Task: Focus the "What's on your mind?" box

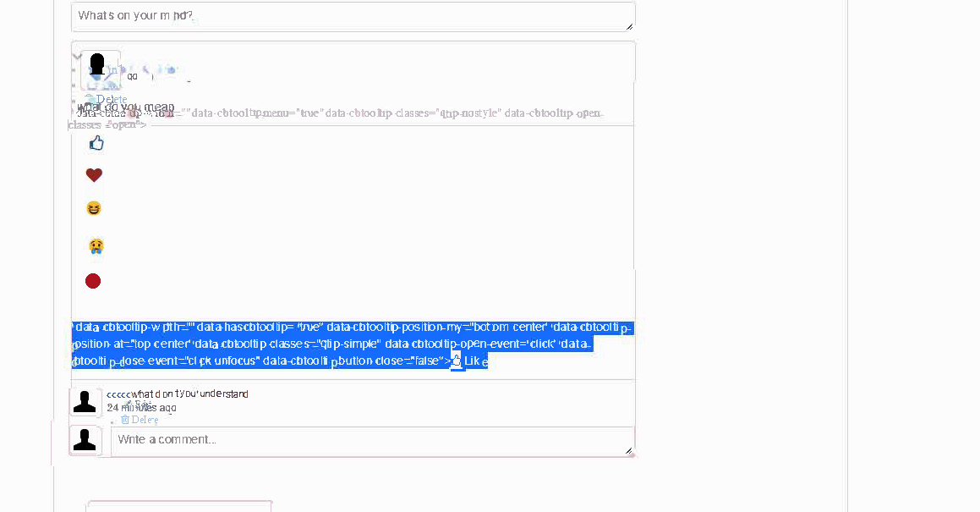Action: point(353,16)
